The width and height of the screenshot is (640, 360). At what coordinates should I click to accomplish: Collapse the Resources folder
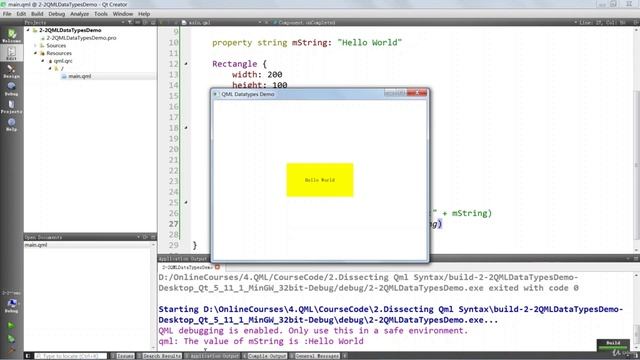click(35, 53)
